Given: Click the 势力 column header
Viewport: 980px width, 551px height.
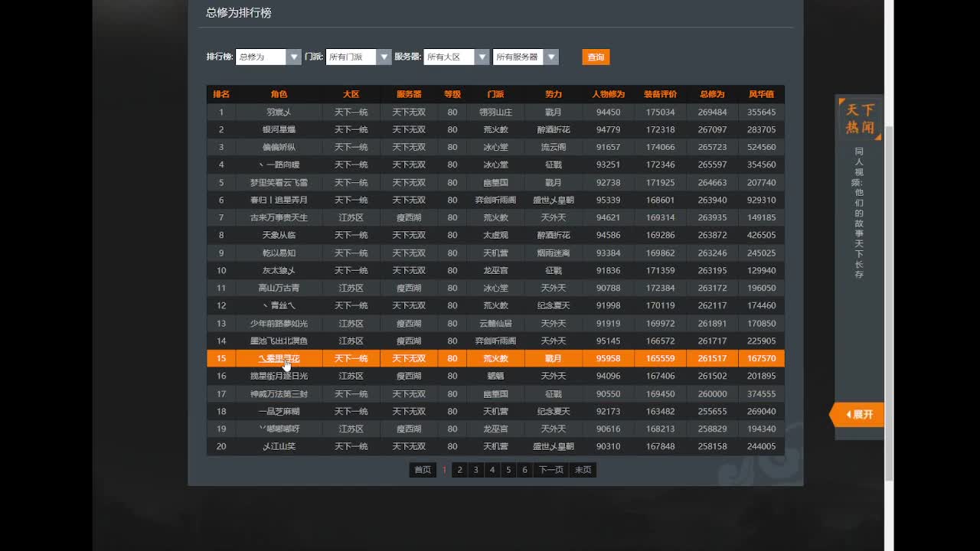Looking at the screenshot, I should [553, 94].
